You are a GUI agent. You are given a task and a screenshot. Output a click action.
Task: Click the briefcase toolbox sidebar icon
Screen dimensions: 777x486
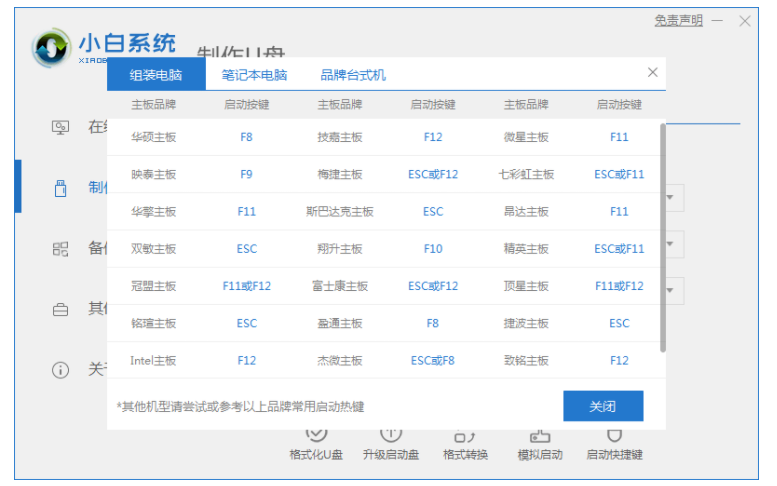tap(61, 309)
